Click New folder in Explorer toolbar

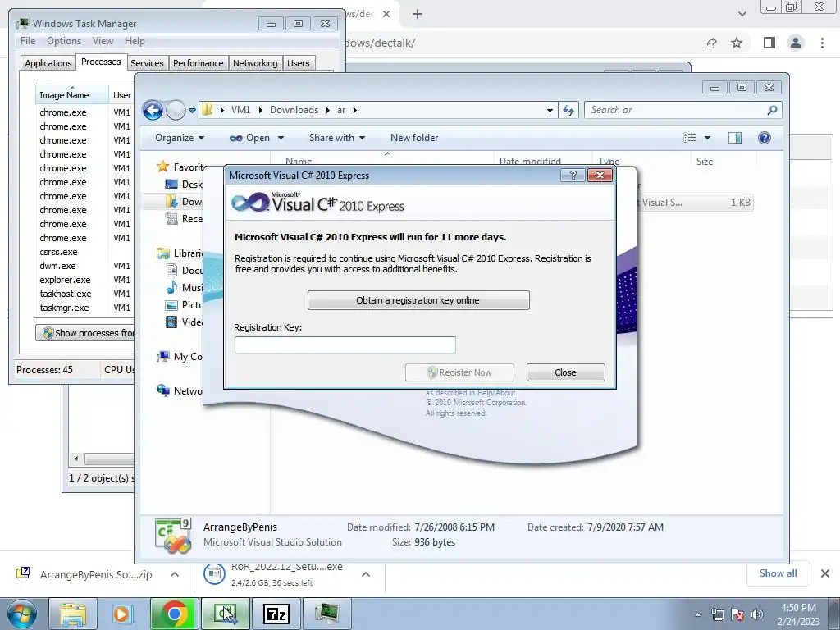(414, 138)
